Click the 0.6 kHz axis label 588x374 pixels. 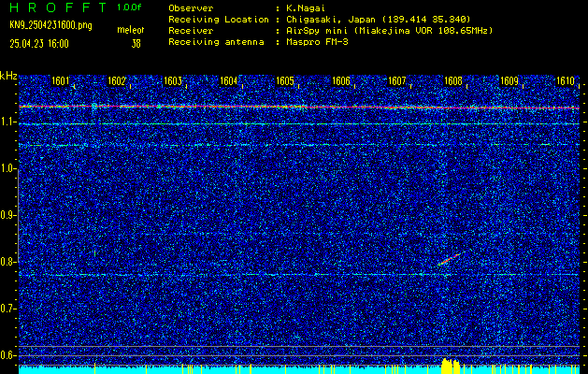[7, 355]
